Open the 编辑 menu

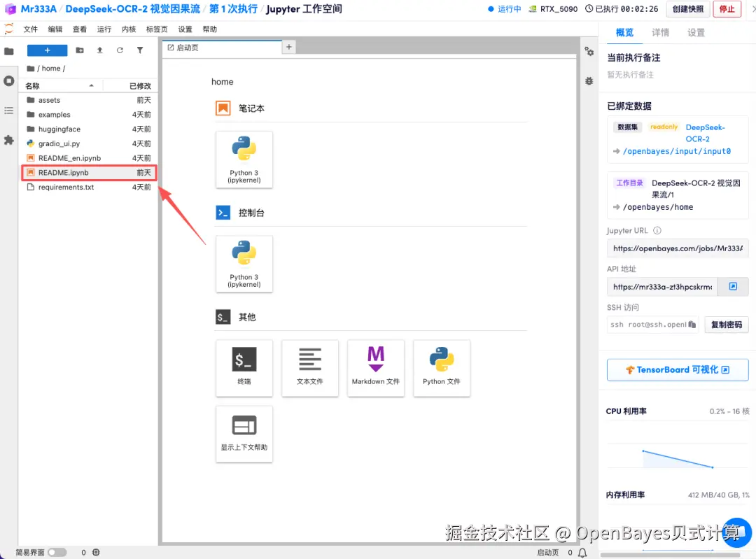[x=55, y=29]
